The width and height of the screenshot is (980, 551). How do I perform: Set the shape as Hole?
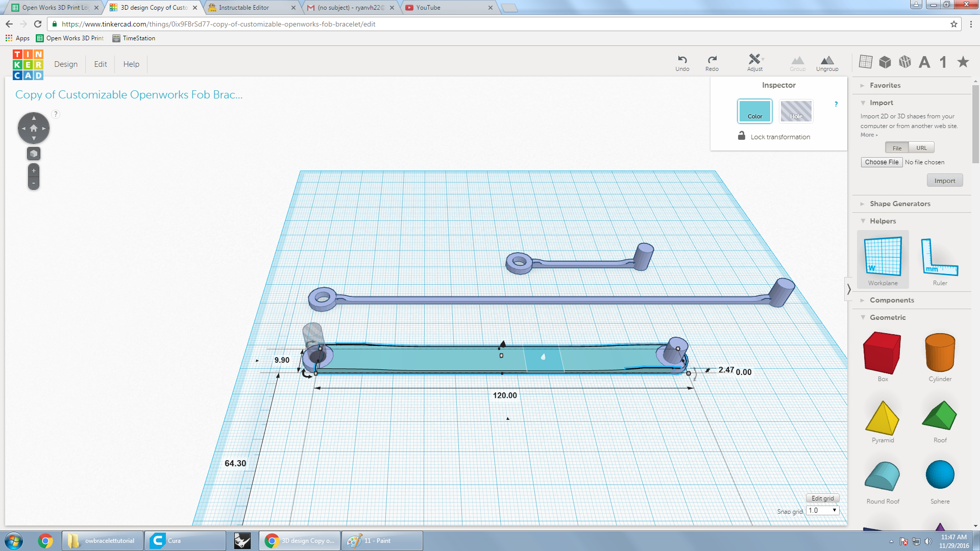(x=796, y=111)
